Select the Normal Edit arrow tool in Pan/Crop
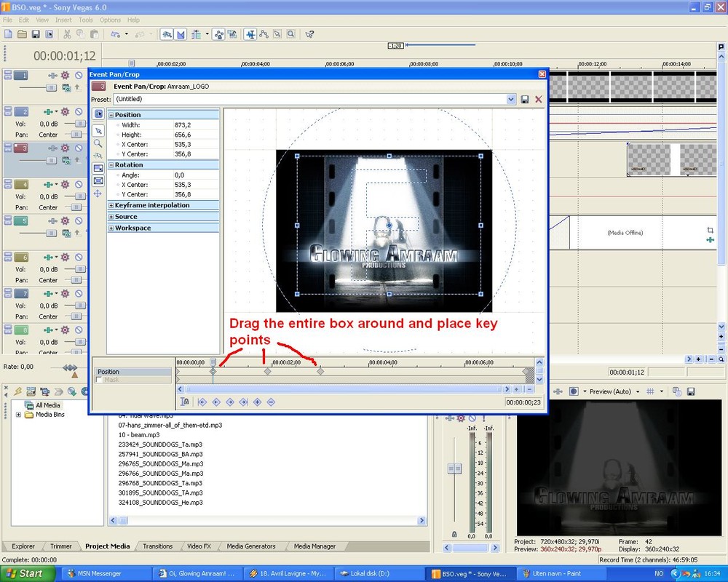728x582 pixels. pyautogui.click(x=98, y=131)
